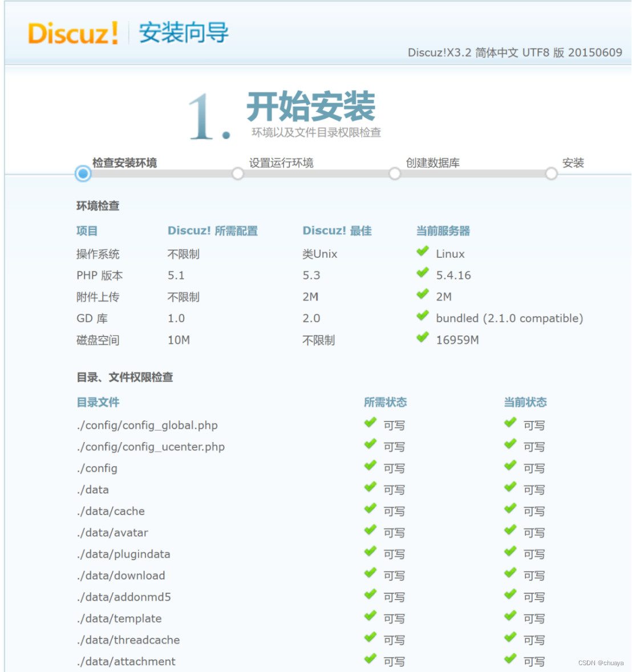Screen dimensions: 632x672
Task: Click current-state check for ./data/avatar
Action: point(511,530)
